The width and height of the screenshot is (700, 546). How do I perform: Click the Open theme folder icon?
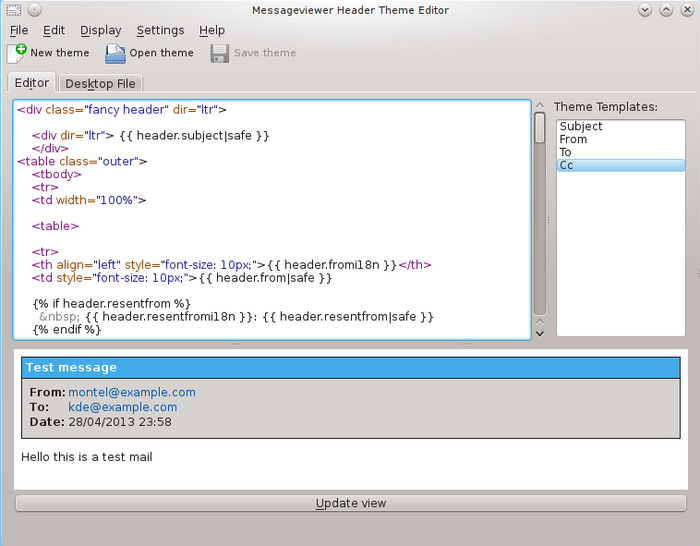point(116,53)
